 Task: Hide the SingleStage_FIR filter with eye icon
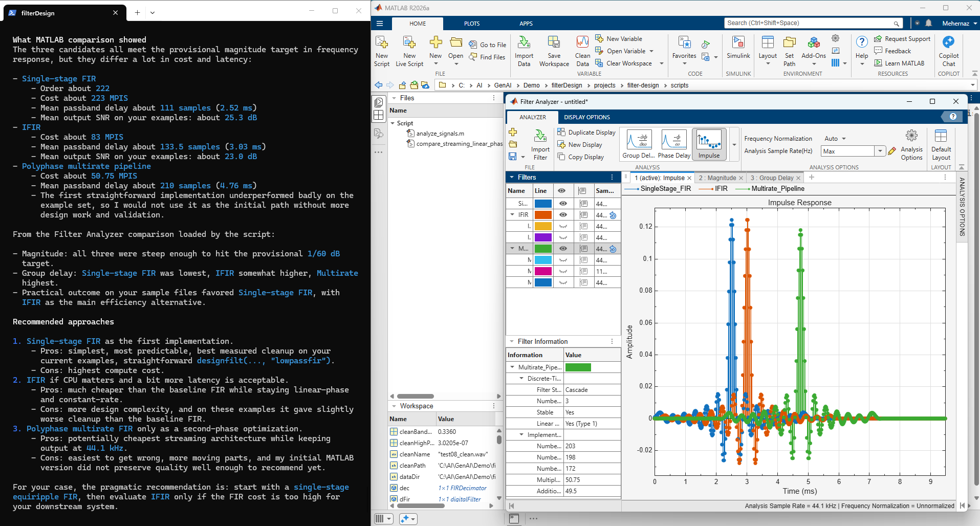[x=563, y=204]
